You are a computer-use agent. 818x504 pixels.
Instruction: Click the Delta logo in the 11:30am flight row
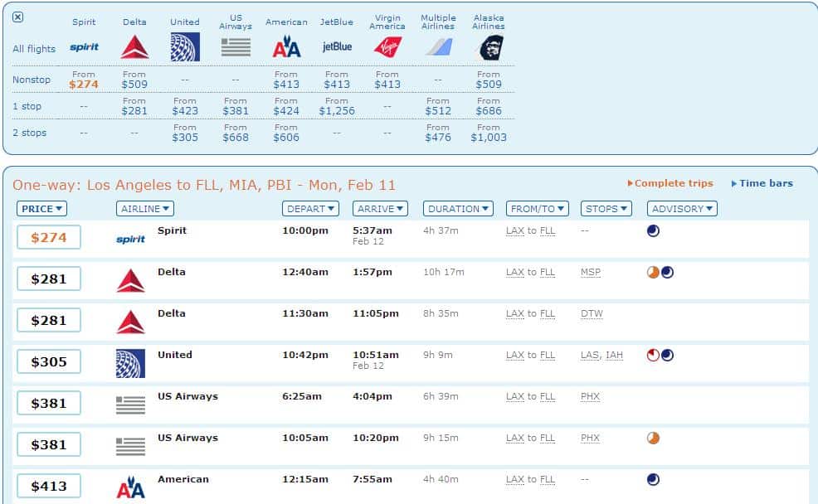pyautogui.click(x=130, y=322)
